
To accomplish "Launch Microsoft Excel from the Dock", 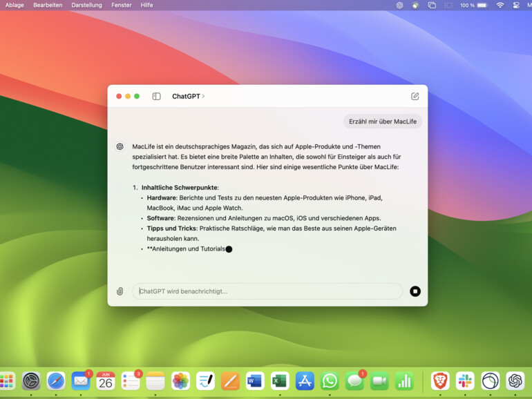I will pyautogui.click(x=280, y=380).
